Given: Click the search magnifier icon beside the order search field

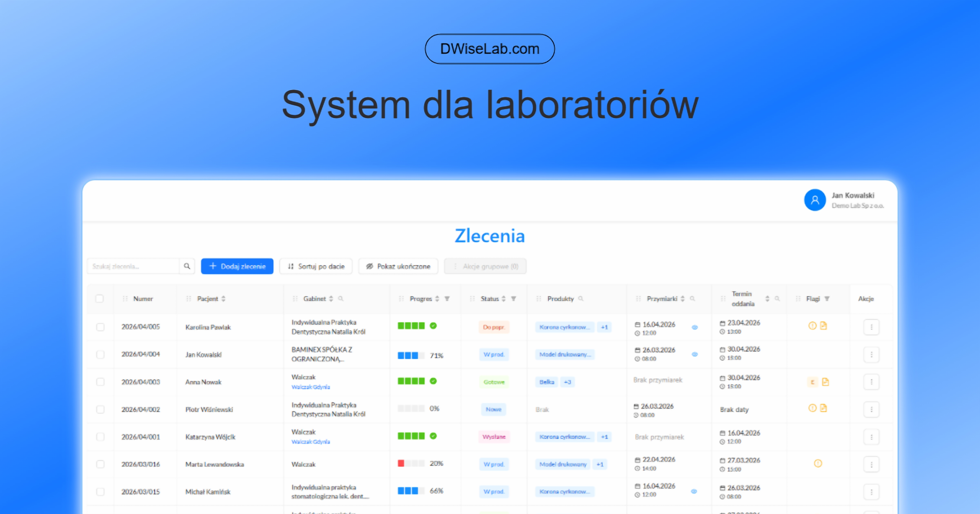Looking at the screenshot, I should pyautogui.click(x=187, y=266).
